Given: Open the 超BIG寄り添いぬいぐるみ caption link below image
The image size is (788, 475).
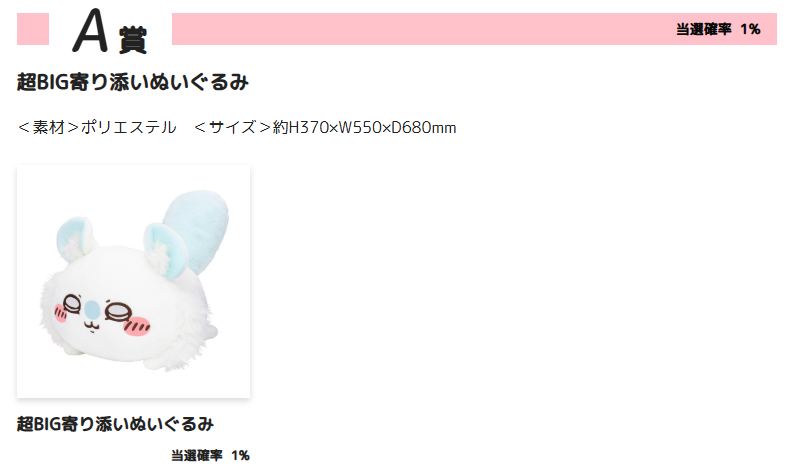Looking at the screenshot, I should click(116, 424).
